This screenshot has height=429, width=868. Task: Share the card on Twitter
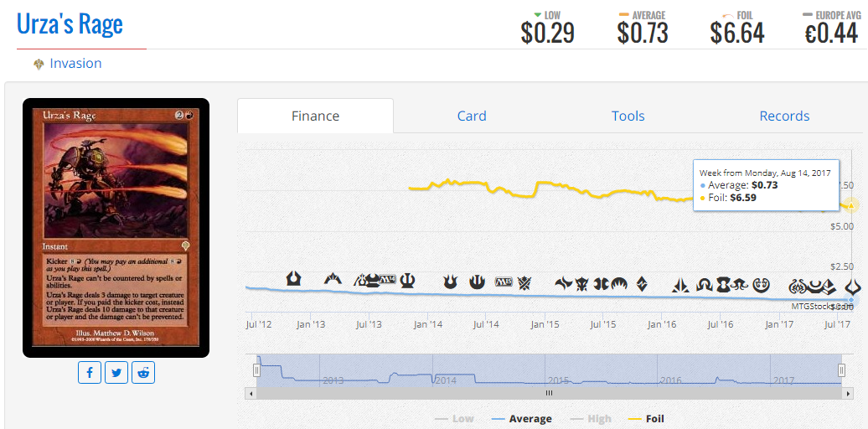pyautogui.click(x=116, y=373)
